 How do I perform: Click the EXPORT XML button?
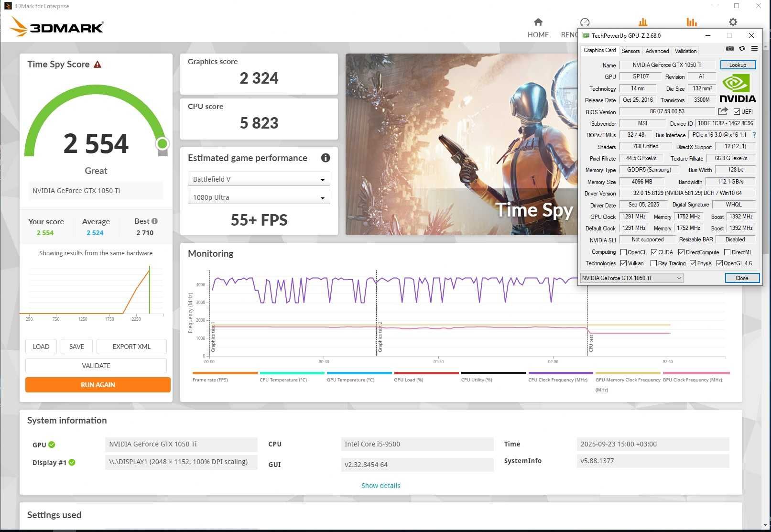(131, 347)
